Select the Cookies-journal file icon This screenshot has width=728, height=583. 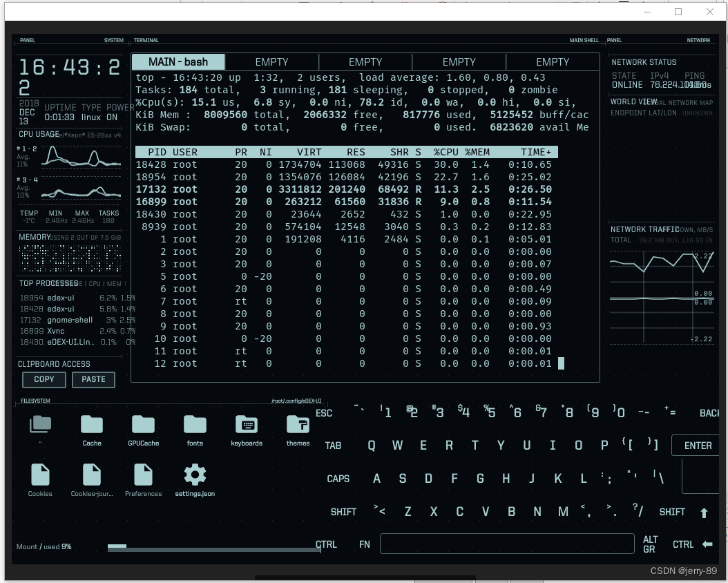coord(91,475)
